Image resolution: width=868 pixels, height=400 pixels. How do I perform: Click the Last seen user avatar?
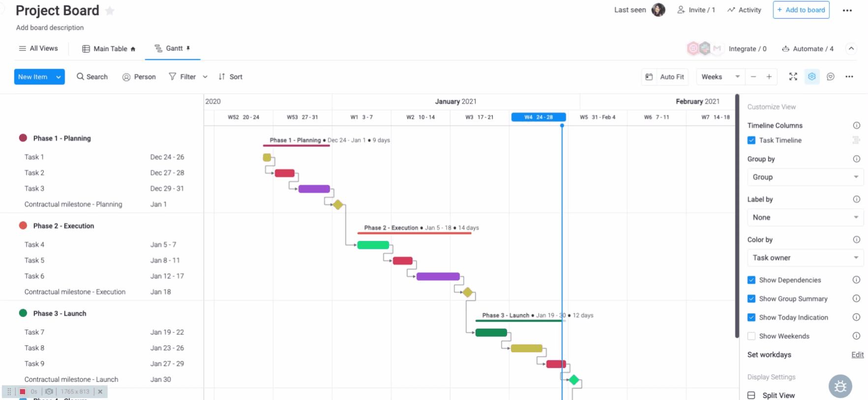(x=658, y=10)
